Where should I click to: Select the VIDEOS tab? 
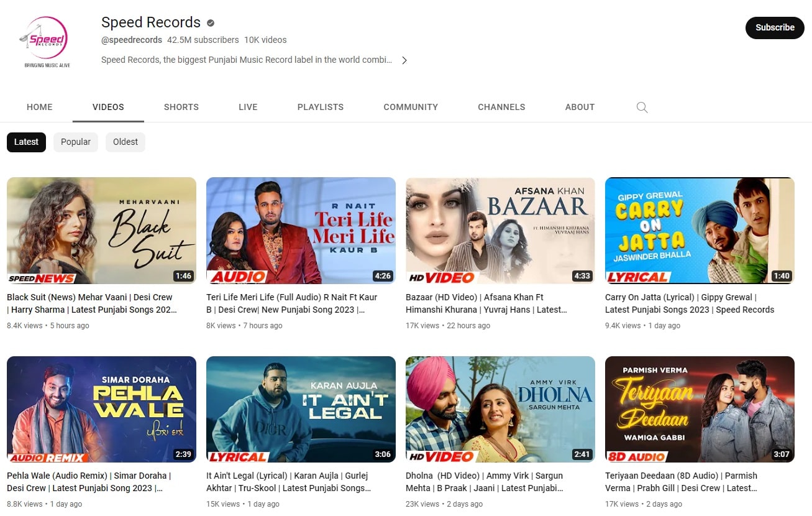(x=108, y=107)
